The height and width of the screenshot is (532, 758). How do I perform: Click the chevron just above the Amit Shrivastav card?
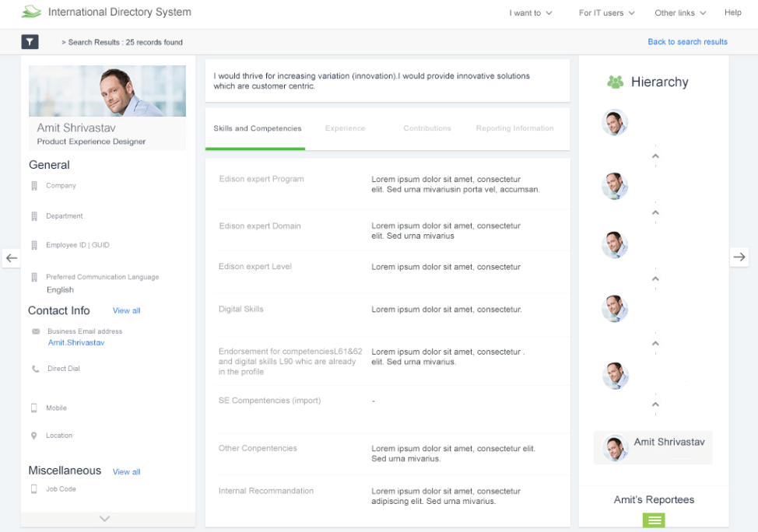point(655,404)
